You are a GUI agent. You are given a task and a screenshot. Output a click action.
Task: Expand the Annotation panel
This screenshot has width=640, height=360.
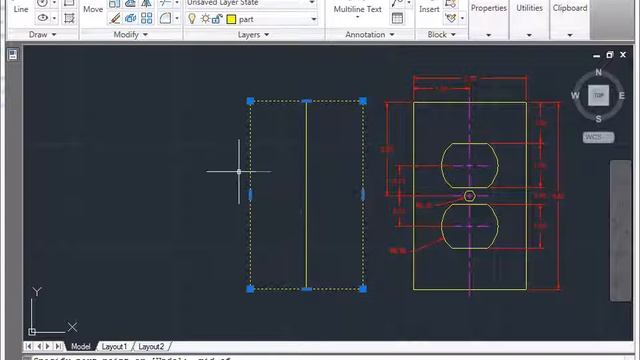point(369,35)
